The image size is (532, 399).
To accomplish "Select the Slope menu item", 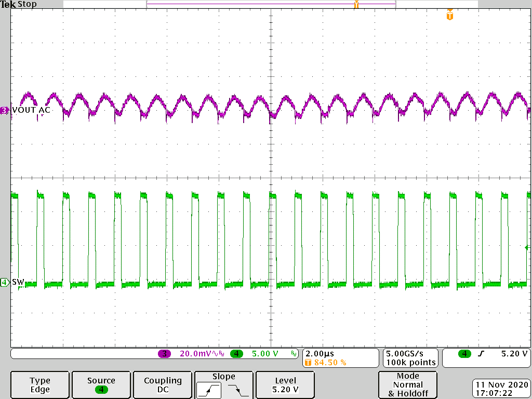I will [223, 376].
